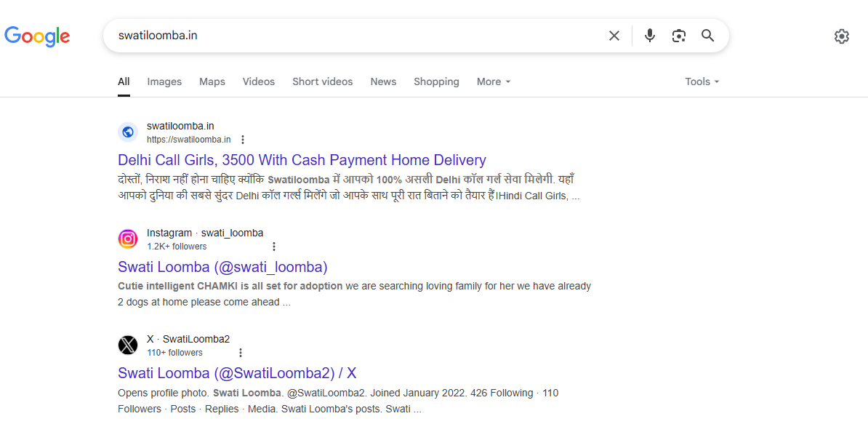Switch to the Shopping tab
This screenshot has width=868, height=440.
(x=436, y=82)
